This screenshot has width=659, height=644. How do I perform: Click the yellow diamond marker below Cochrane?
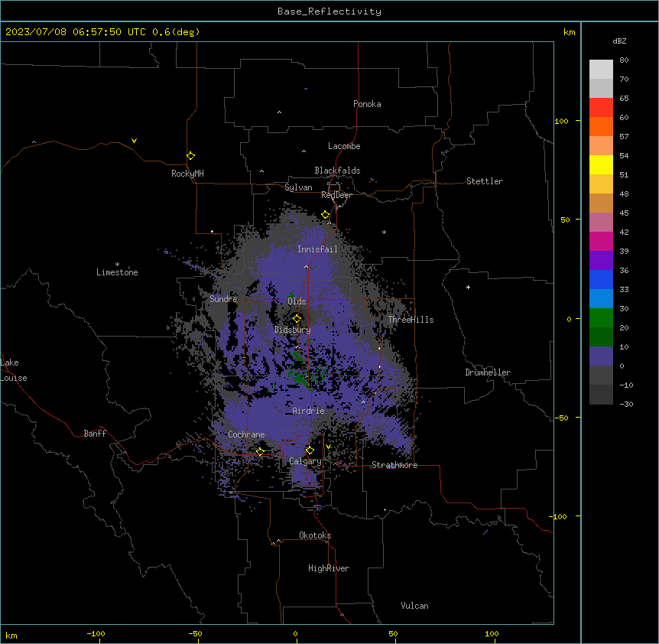coord(260,452)
